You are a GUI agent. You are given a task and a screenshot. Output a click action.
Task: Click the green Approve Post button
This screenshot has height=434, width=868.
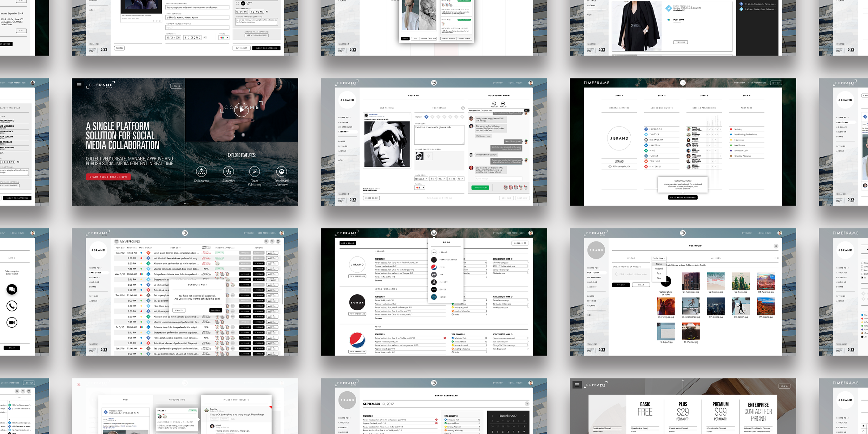(x=480, y=188)
